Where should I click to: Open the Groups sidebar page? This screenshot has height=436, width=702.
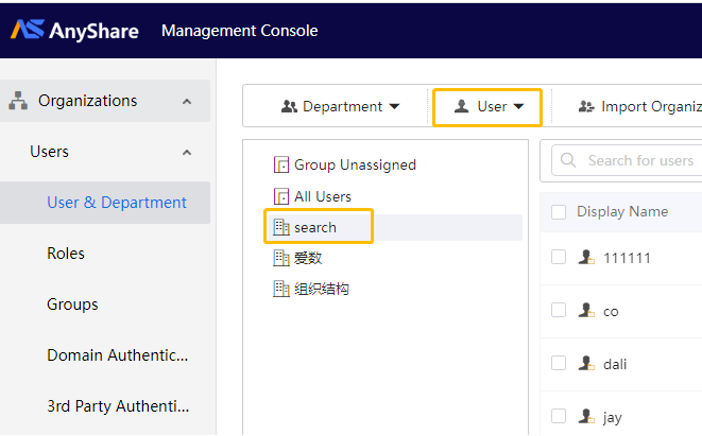[73, 304]
